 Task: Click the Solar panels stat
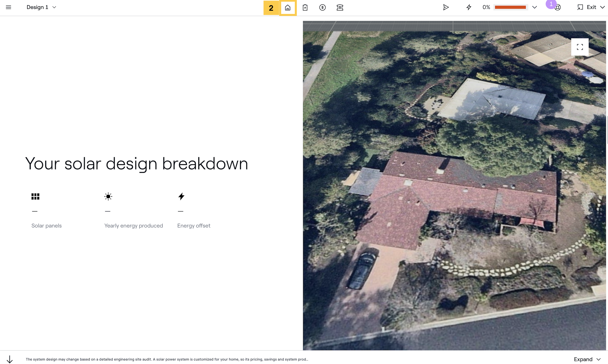click(x=46, y=226)
